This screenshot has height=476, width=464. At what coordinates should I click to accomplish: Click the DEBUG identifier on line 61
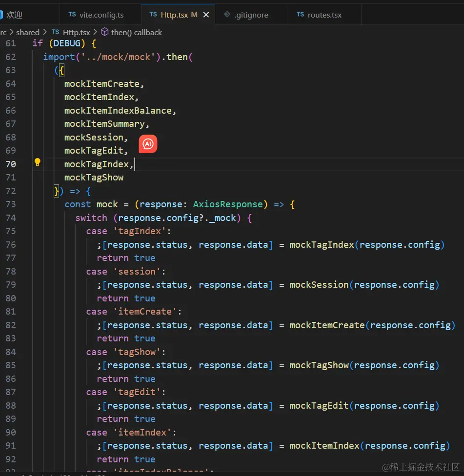click(67, 43)
